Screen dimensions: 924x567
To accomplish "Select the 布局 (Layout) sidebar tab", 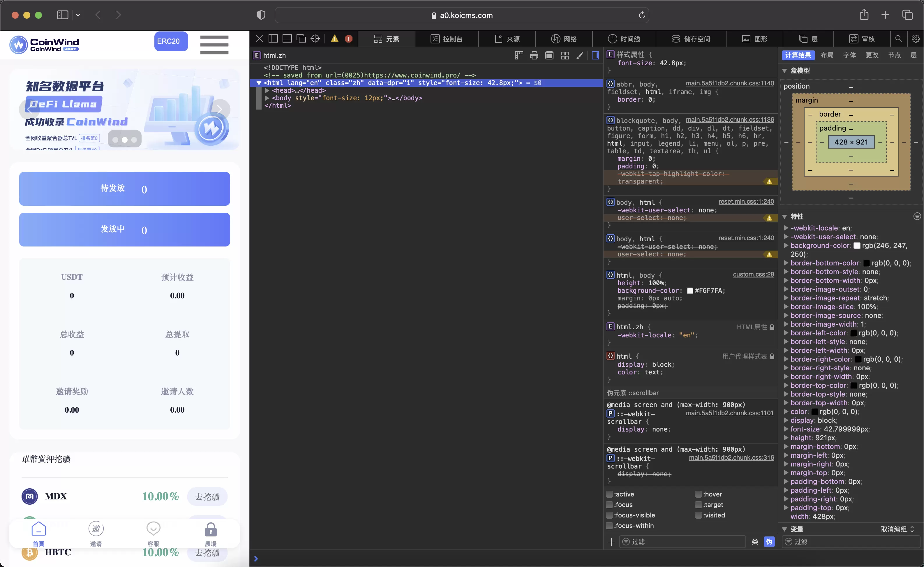I will click(827, 55).
